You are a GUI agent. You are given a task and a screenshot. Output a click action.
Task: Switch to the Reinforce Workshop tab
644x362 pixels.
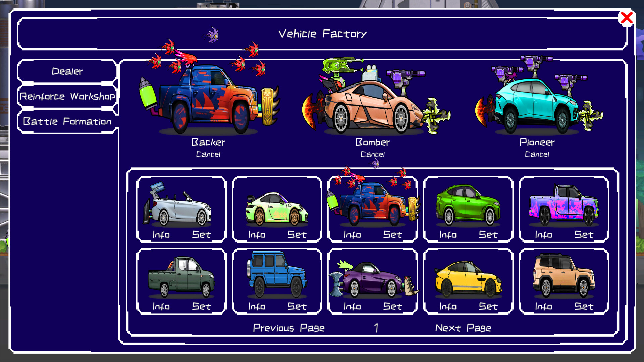[67, 97]
